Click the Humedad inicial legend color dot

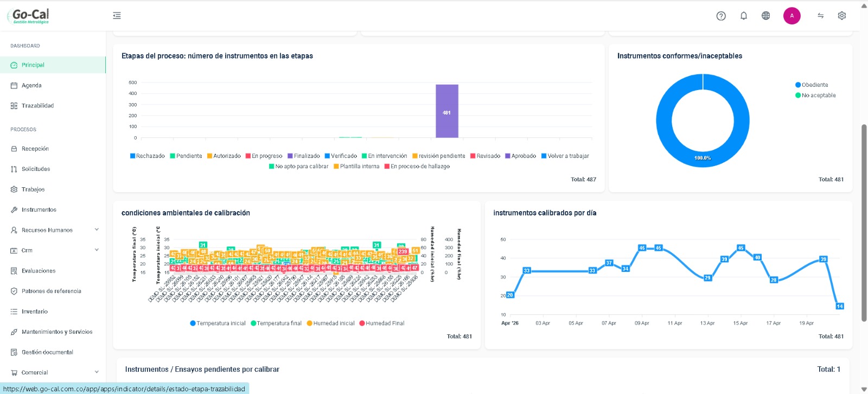[310, 323]
